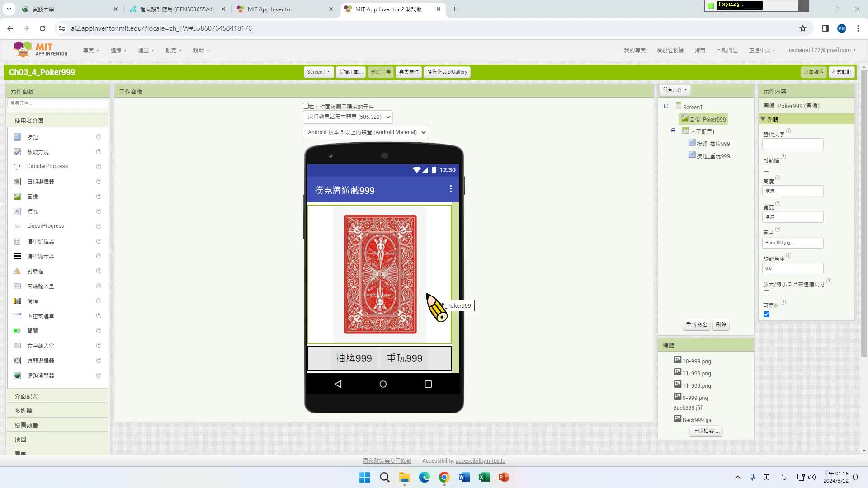Choose the 日期選擇器 date picker icon
868x488 pixels.
point(17,182)
